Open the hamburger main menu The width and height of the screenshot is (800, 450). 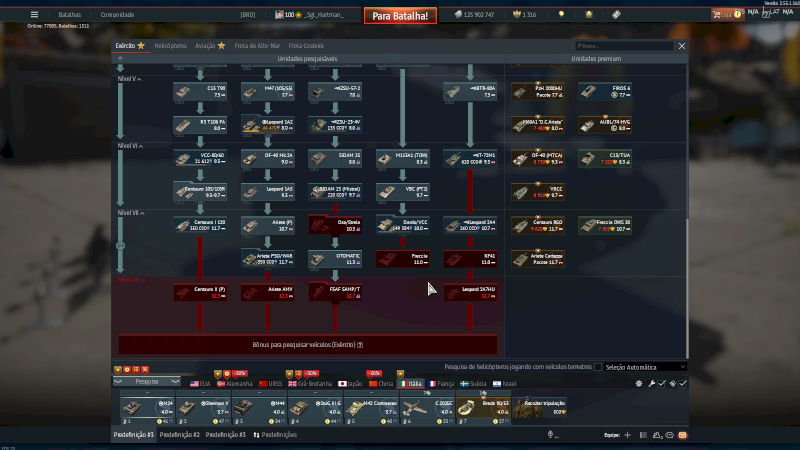click(34, 15)
